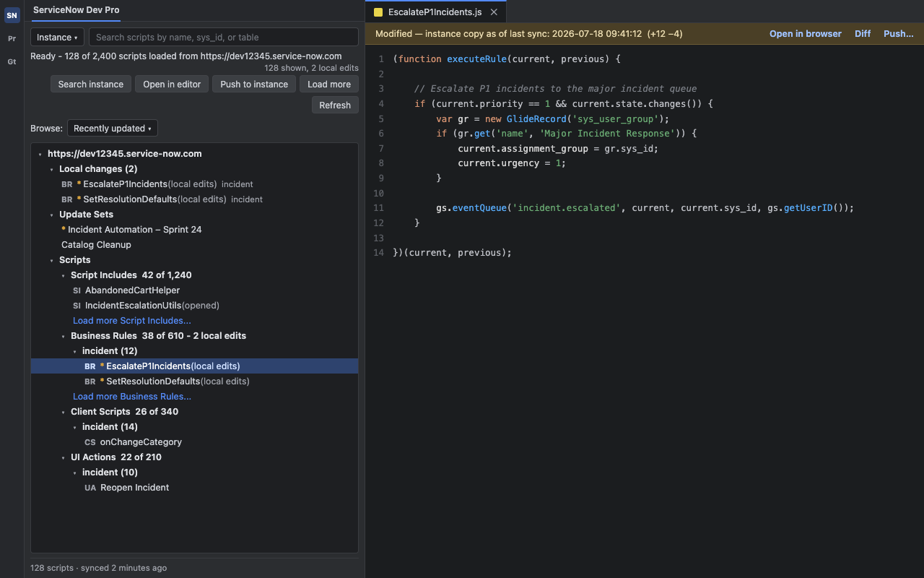Click BR badge of EscalateP1Incidents under Local changes
Viewport: 924px width, 578px height.
tap(67, 184)
